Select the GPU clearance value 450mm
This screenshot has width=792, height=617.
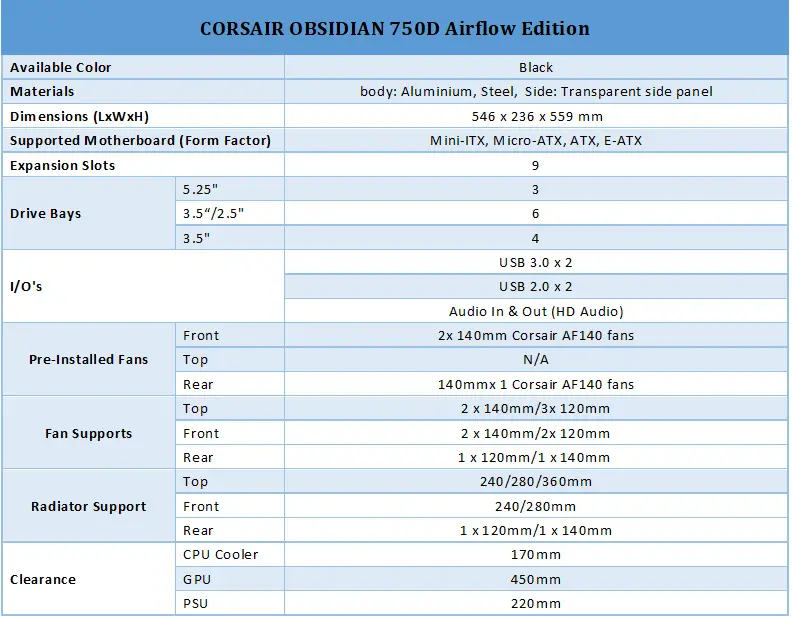point(535,579)
